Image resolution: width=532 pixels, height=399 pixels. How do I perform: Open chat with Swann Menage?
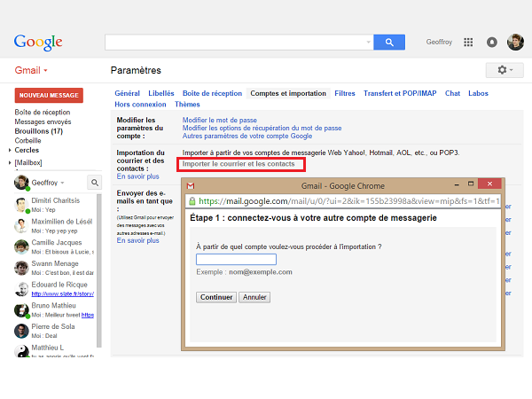[54, 268]
